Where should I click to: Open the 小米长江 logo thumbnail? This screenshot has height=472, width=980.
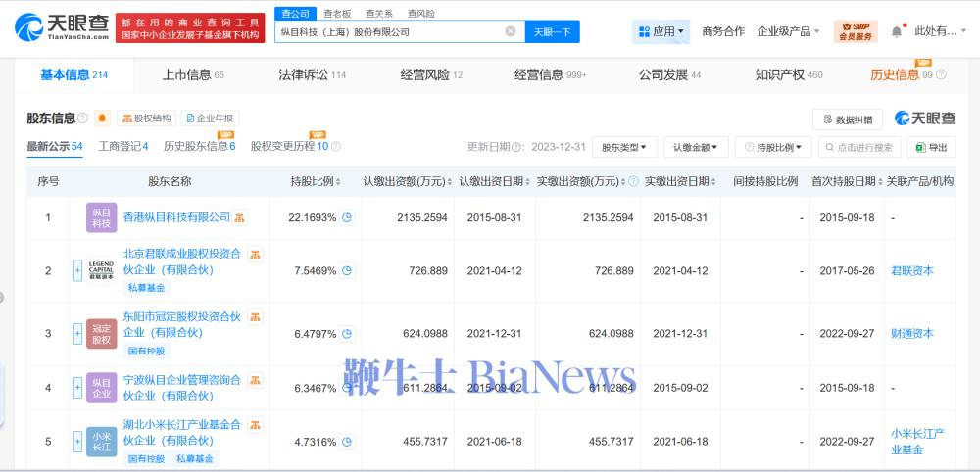click(x=102, y=442)
